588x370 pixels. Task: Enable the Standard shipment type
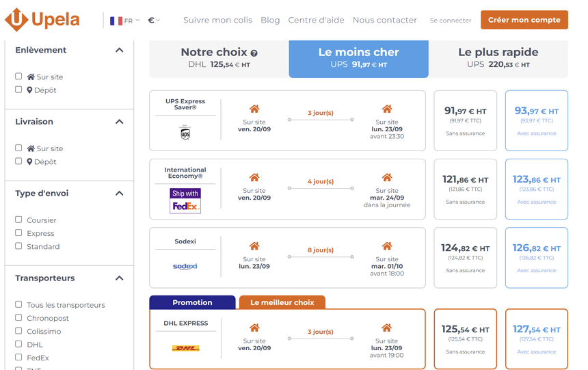click(18, 246)
